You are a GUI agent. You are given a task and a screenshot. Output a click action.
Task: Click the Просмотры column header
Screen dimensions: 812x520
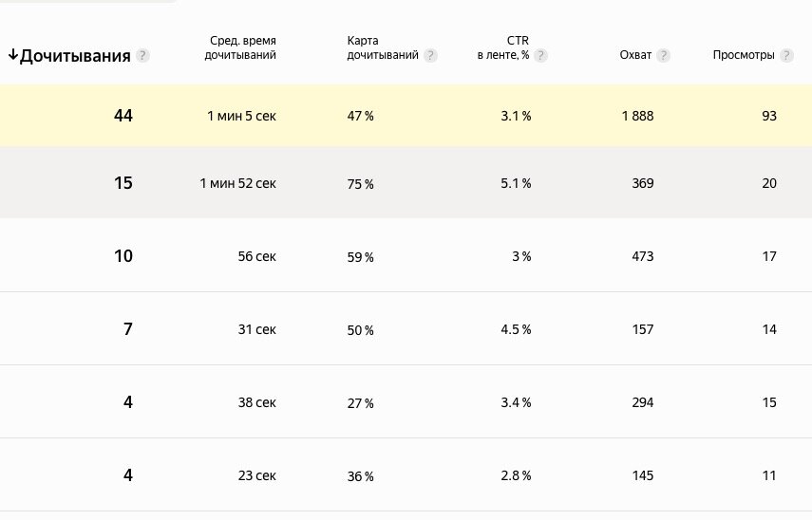(x=744, y=56)
